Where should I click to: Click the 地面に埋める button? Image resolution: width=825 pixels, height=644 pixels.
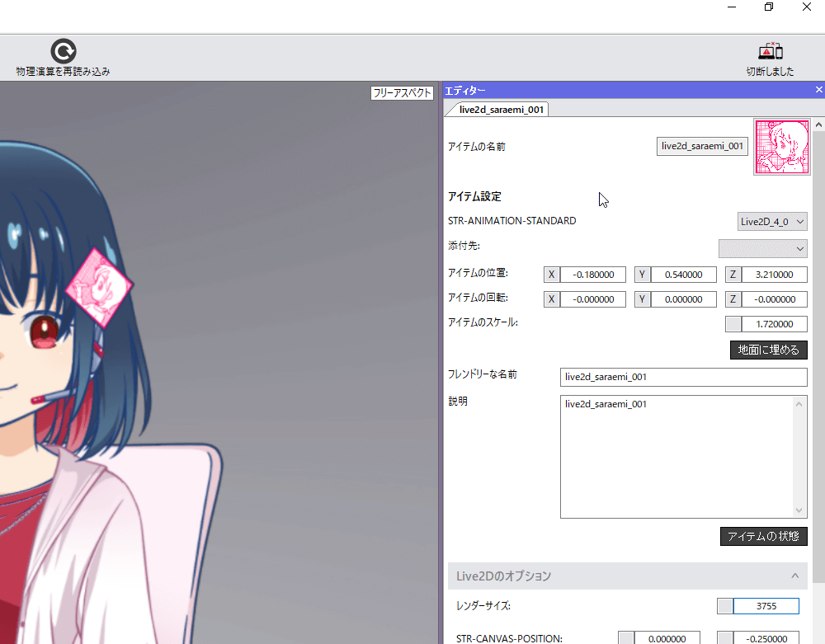pyautogui.click(x=769, y=350)
